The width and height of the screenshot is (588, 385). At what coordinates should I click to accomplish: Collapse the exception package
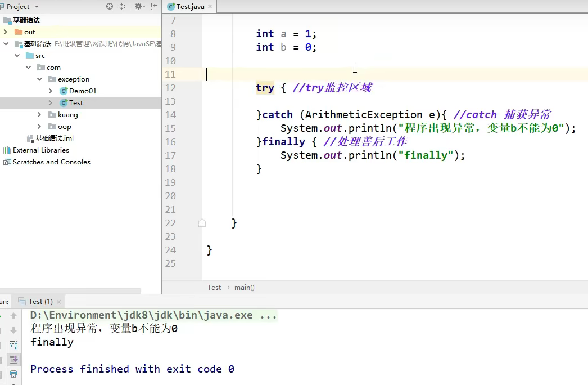coord(40,79)
